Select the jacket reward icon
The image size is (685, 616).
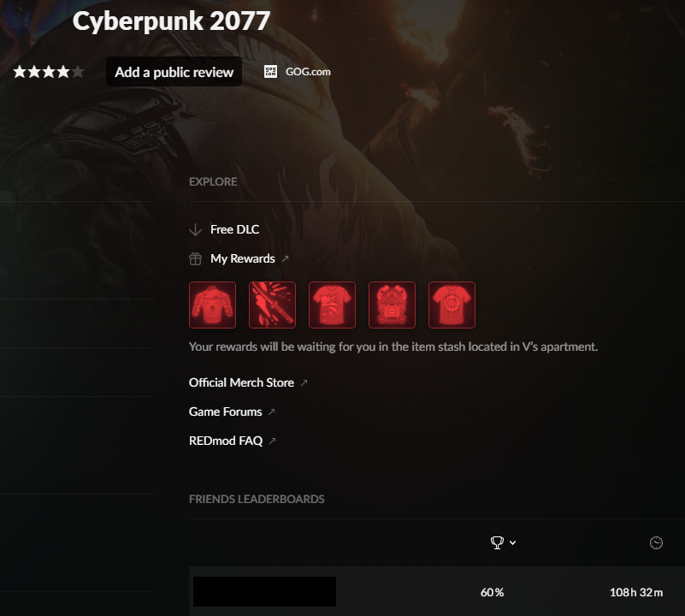point(212,305)
